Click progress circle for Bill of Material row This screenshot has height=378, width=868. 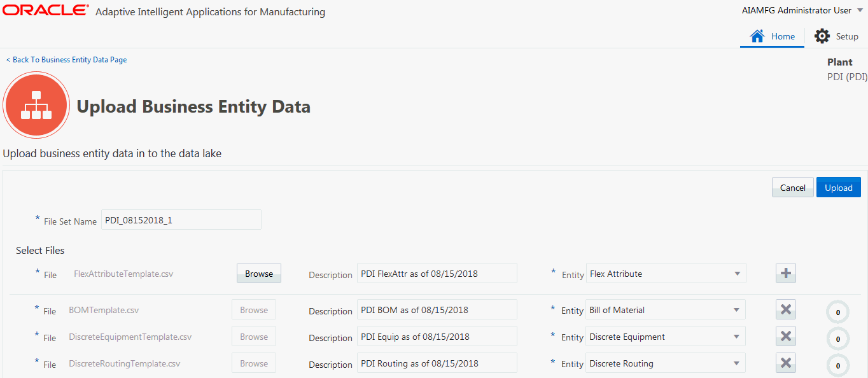(x=837, y=312)
